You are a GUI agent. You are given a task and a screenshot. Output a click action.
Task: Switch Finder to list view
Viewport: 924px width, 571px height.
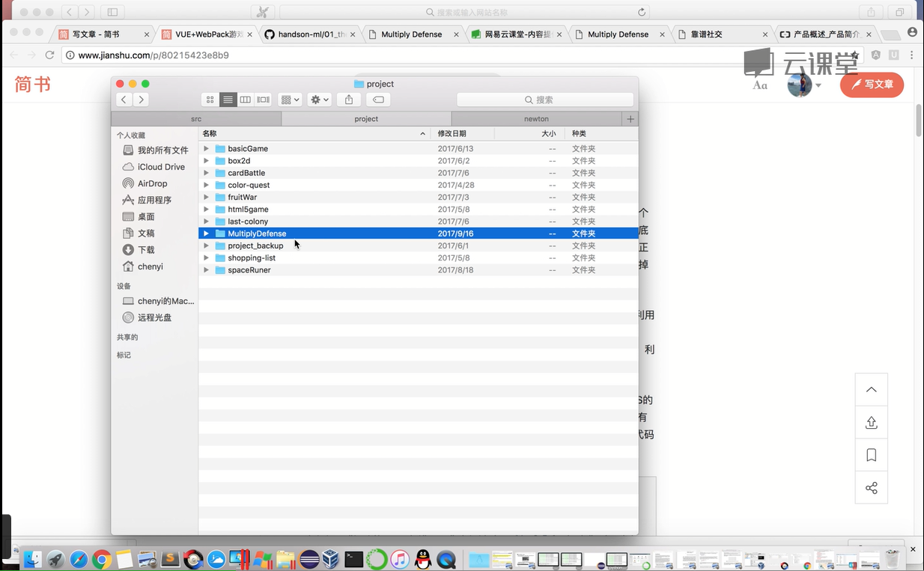click(x=228, y=100)
